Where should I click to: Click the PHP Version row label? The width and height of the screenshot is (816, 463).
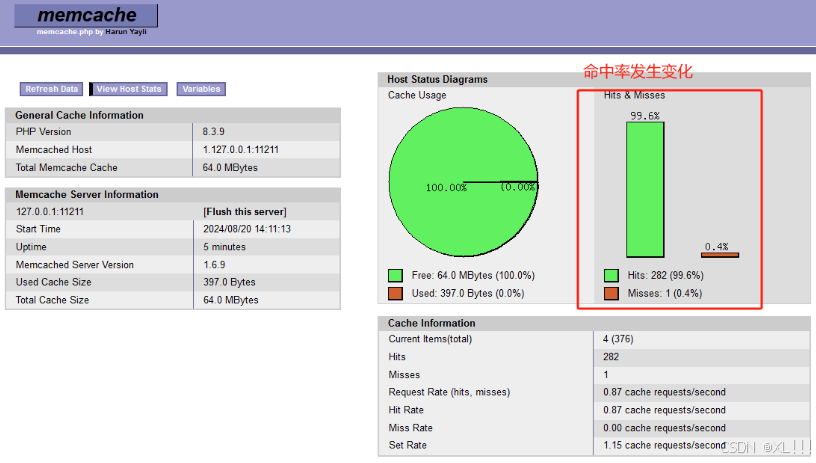43,132
